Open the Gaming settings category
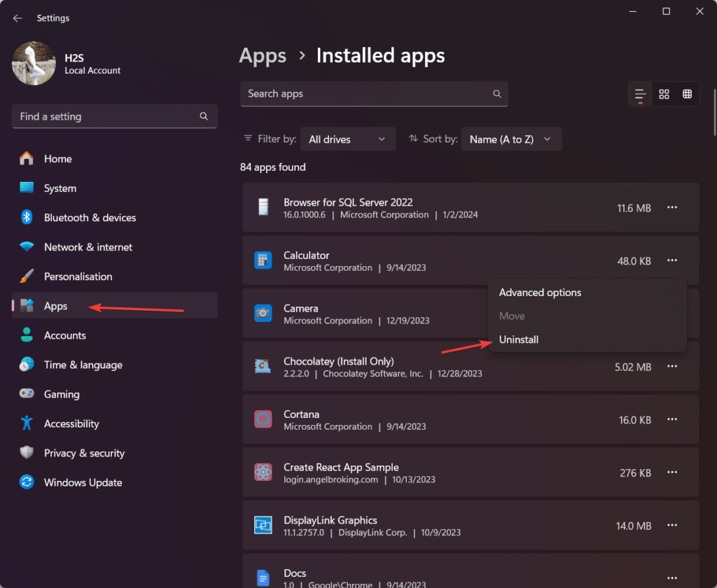Viewport: 717px width, 588px height. pos(62,394)
